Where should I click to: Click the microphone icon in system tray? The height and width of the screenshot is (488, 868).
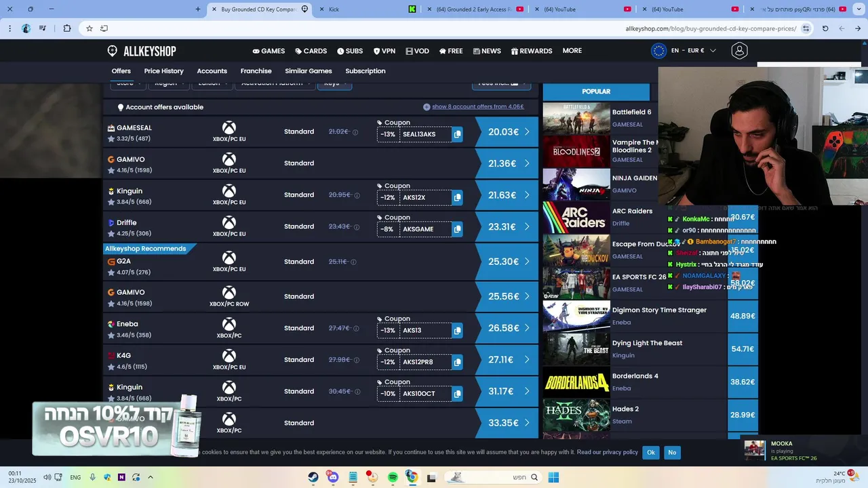tap(92, 477)
